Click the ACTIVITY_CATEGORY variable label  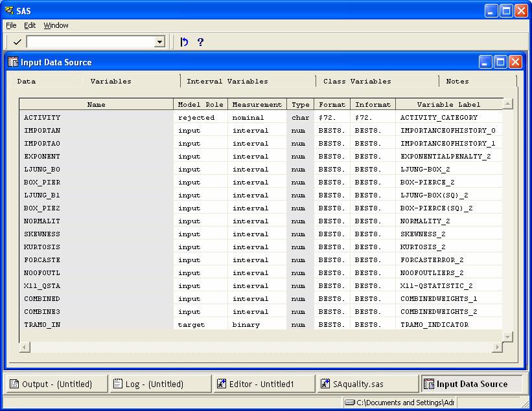439,118
